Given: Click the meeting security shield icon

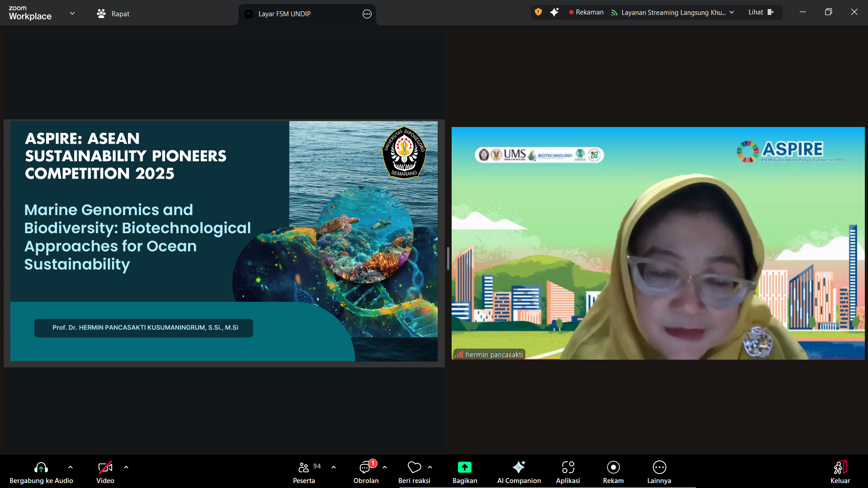Looking at the screenshot, I should [538, 12].
